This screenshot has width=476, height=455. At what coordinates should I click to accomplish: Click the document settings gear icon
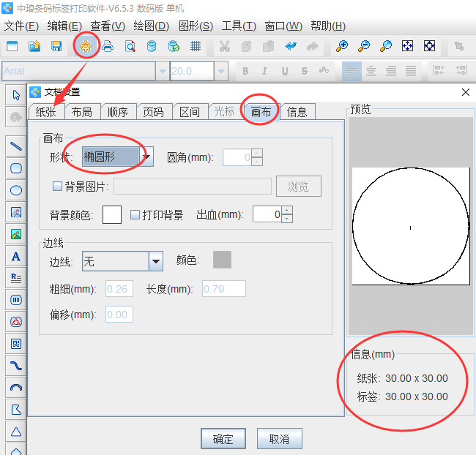(86, 46)
